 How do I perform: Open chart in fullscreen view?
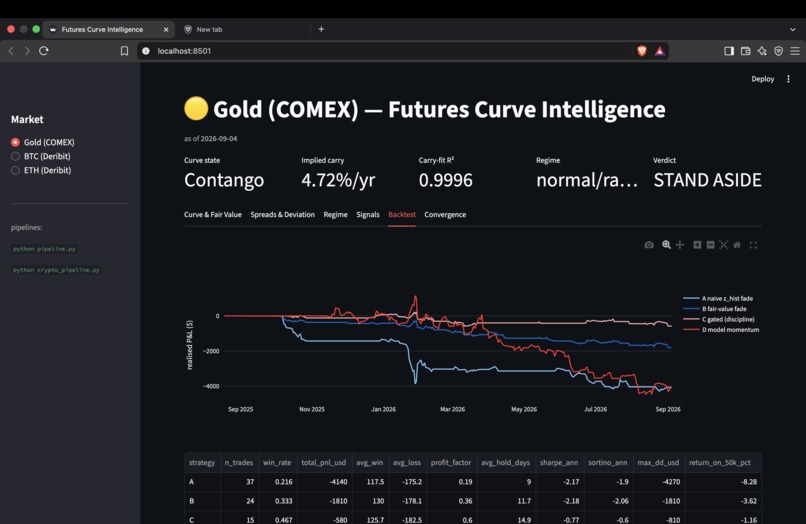click(754, 245)
